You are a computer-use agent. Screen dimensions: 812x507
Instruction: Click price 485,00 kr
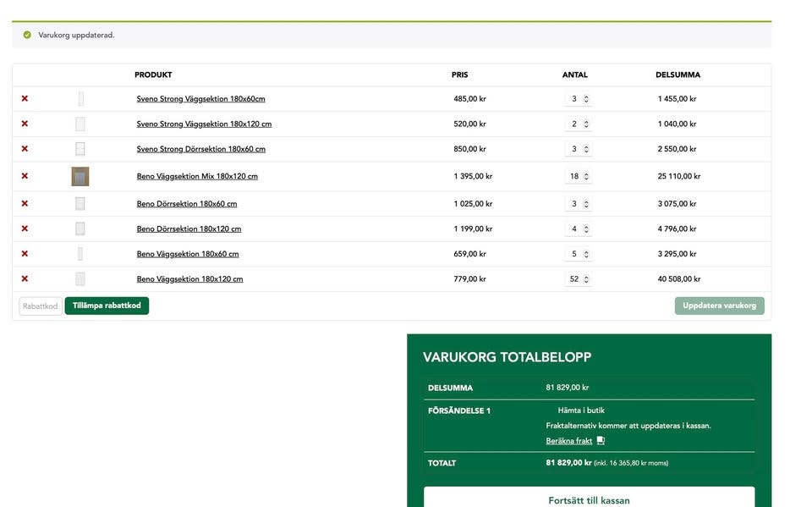click(x=469, y=98)
